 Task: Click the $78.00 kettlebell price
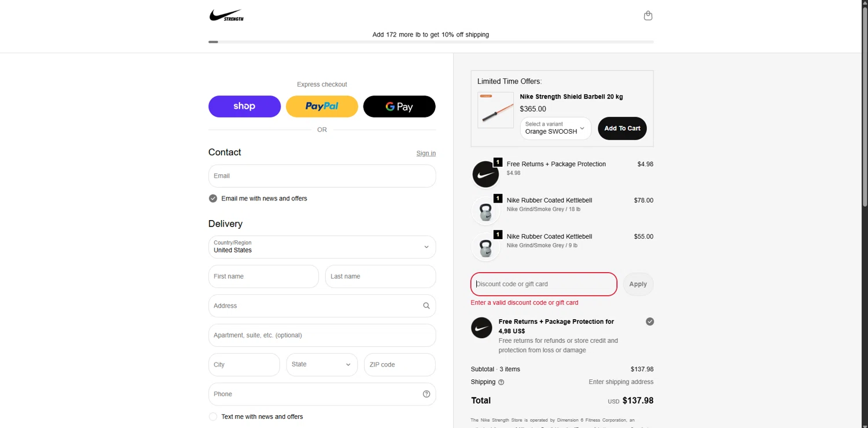(643, 200)
